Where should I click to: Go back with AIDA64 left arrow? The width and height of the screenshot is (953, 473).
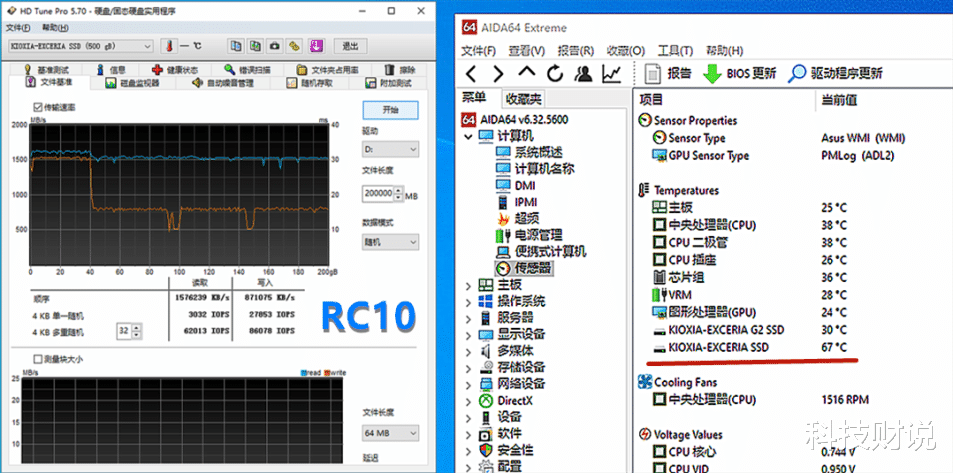[x=471, y=74]
